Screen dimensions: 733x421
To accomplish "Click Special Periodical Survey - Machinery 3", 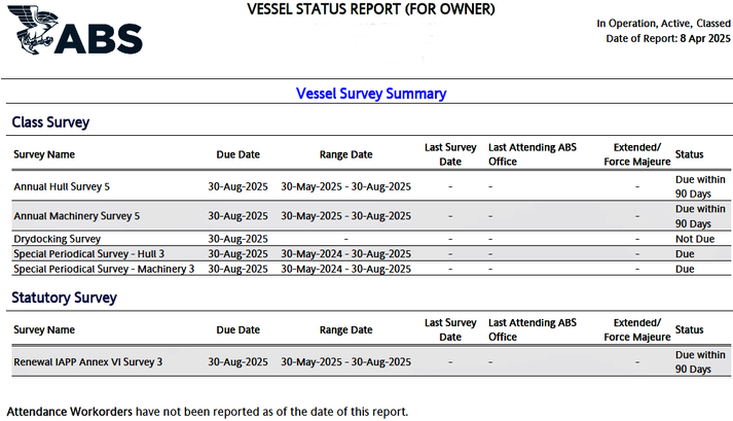I will 103,269.
